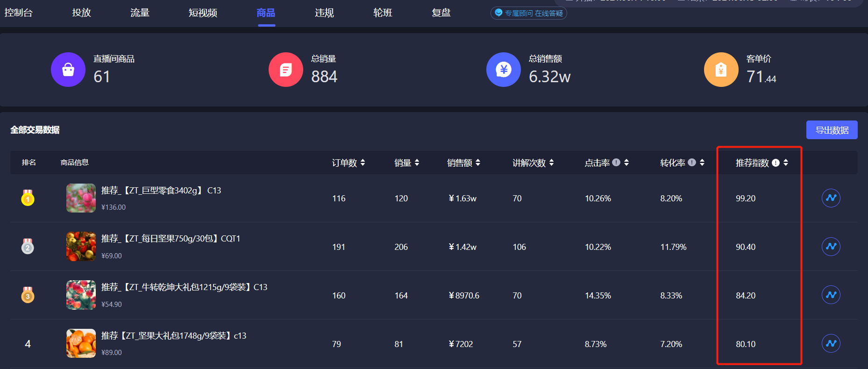Open 专属顾问 在线答疑 advisor link
Screen dimensions: 868x369
point(529,13)
